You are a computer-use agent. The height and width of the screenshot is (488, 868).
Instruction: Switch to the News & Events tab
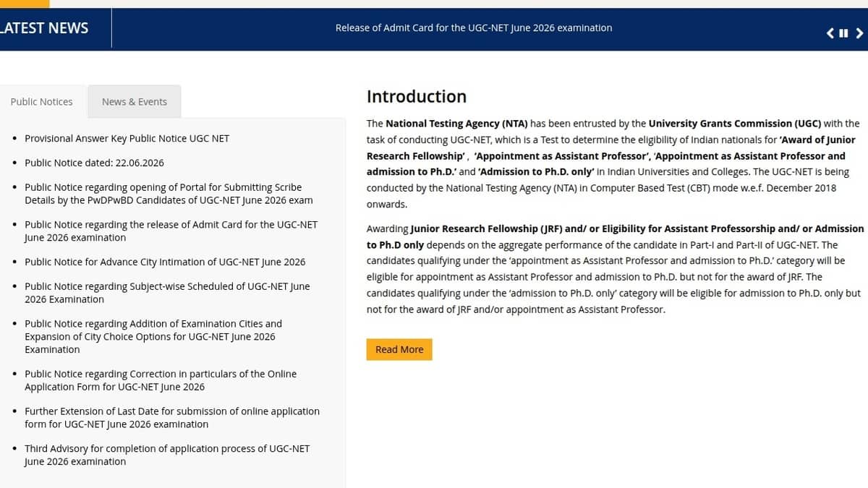coord(135,101)
